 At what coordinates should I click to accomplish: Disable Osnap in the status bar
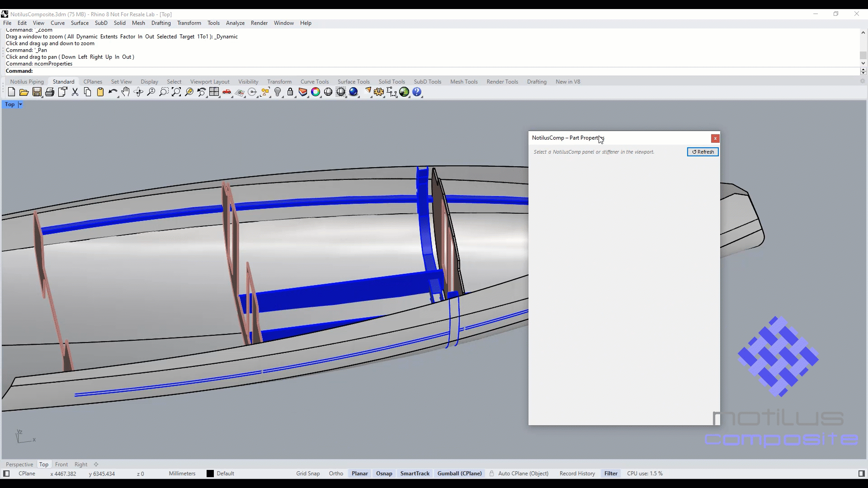(x=384, y=474)
